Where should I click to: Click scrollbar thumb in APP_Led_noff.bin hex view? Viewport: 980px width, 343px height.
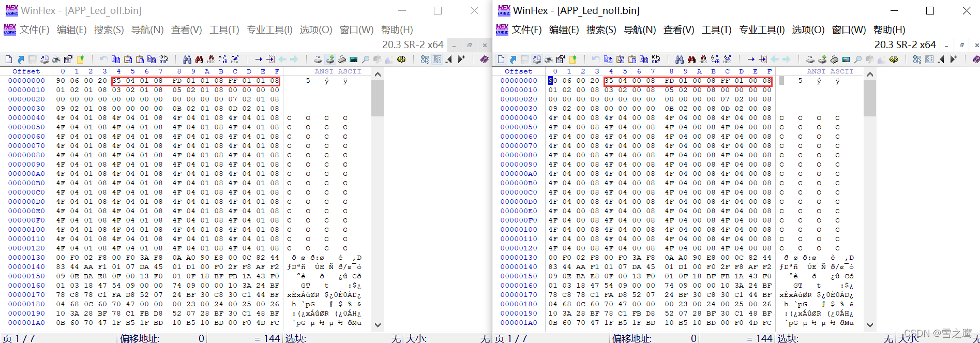870,98
